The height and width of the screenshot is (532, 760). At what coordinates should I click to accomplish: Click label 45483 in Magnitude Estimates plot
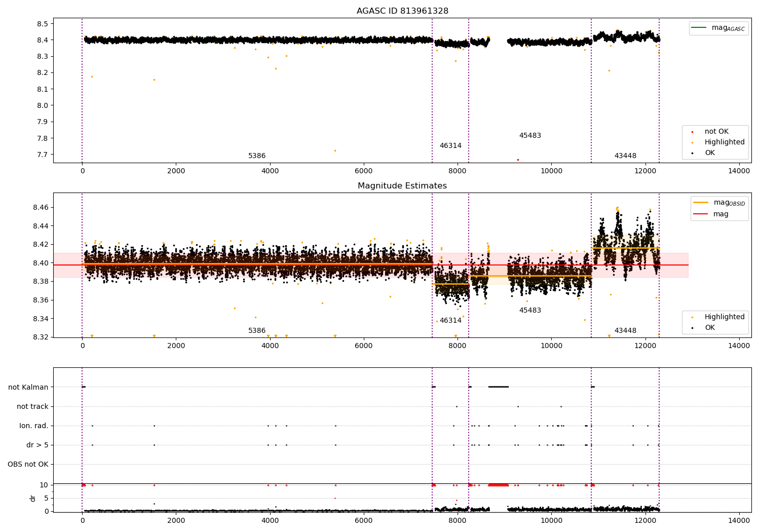tap(530, 311)
